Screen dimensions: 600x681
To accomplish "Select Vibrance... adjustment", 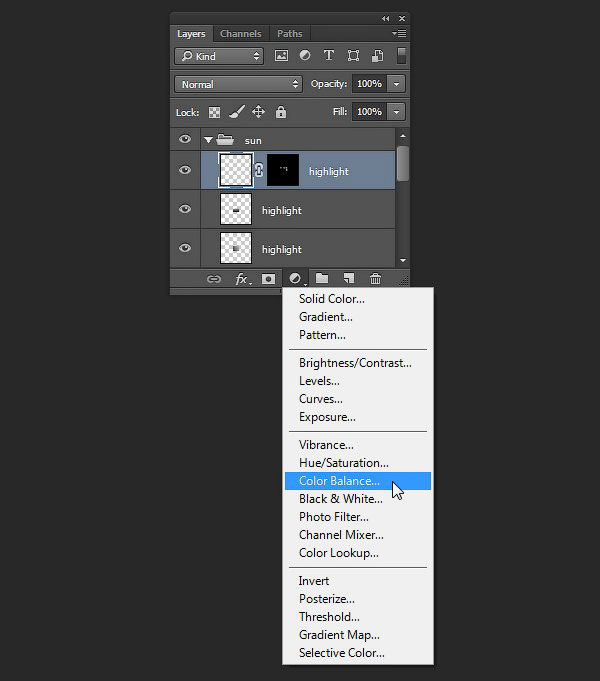I will click(x=358, y=445).
